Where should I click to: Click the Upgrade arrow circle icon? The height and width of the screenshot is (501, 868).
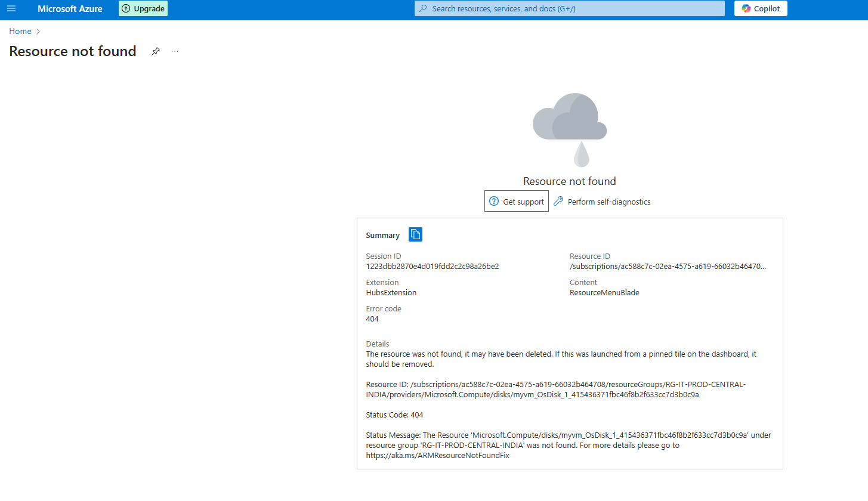[x=126, y=8]
